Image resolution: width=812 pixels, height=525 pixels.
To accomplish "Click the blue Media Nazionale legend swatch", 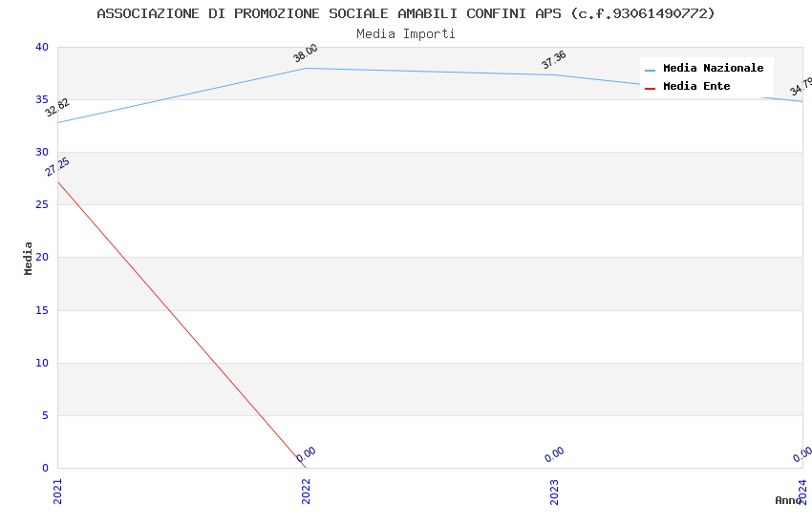I will [x=650, y=70].
